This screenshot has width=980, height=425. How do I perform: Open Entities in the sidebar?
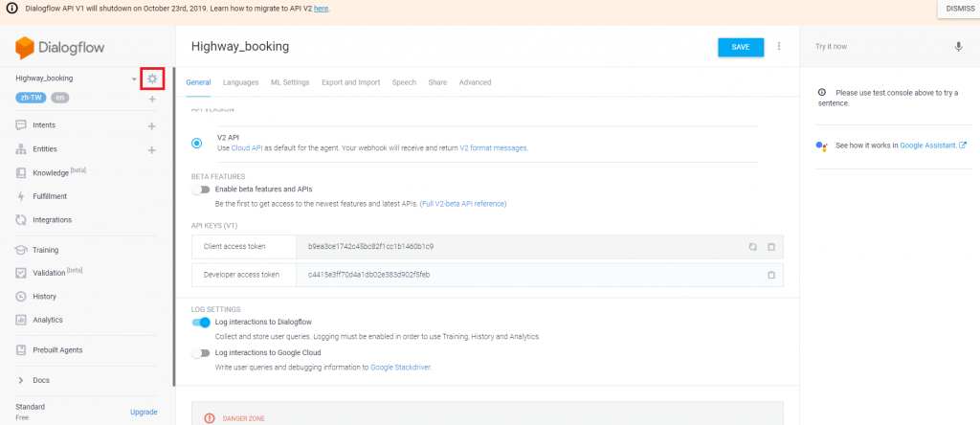[44, 148]
